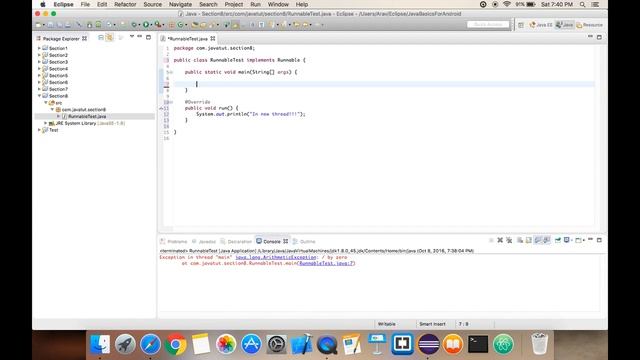Maximize the editor area with its maximize icon
The height and width of the screenshot is (360, 640).
click(x=599, y=37)
